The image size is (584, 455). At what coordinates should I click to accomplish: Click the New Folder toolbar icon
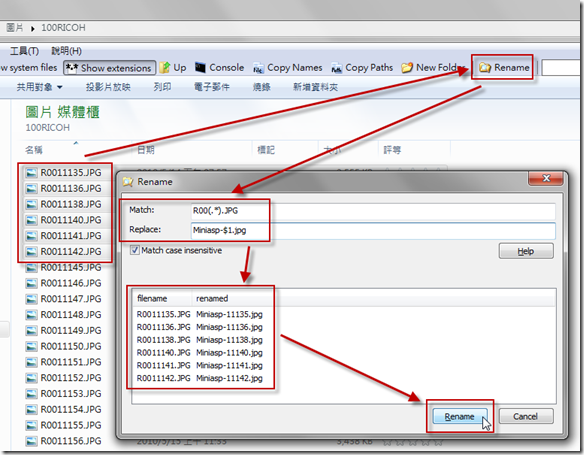click(407, 68)
